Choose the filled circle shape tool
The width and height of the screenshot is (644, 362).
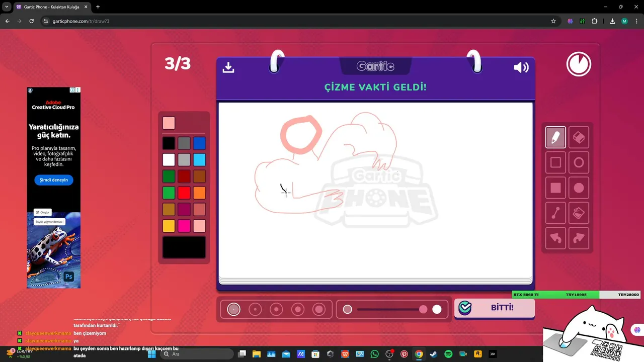579,188
